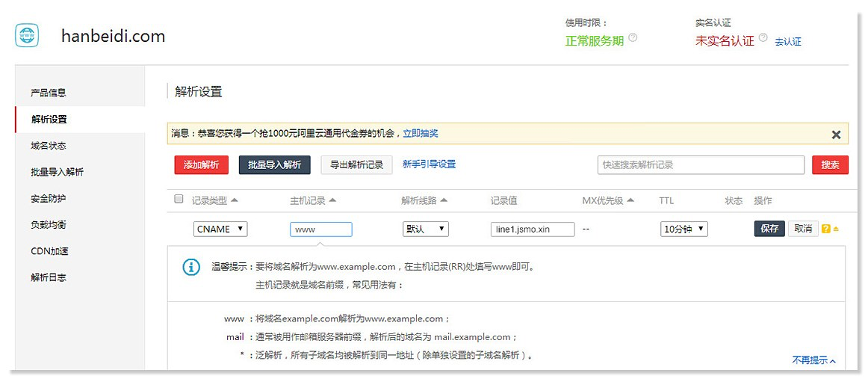The image size is (866, 379).
Task: Save the record with 保存 button
Action: pos(769,229)
